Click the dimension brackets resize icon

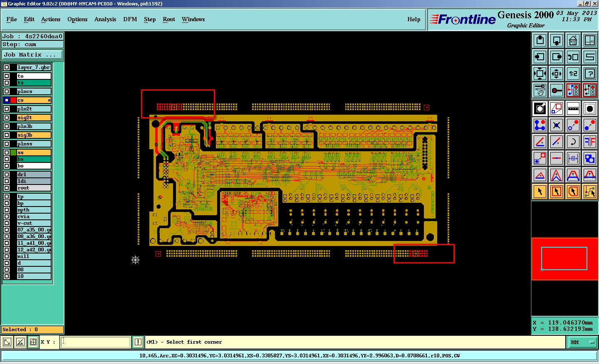tap(573, 158)
